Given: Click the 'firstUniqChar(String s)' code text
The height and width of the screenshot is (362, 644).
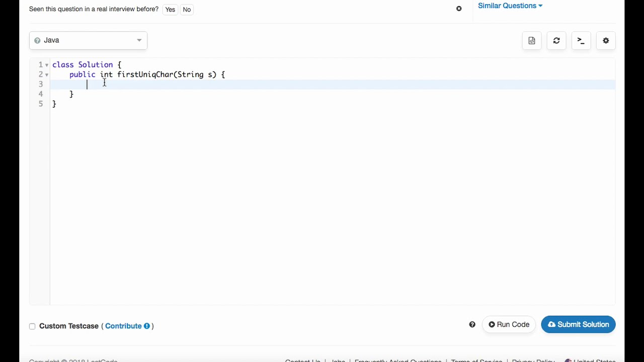Looking at the screenshot, I should 167,74.
